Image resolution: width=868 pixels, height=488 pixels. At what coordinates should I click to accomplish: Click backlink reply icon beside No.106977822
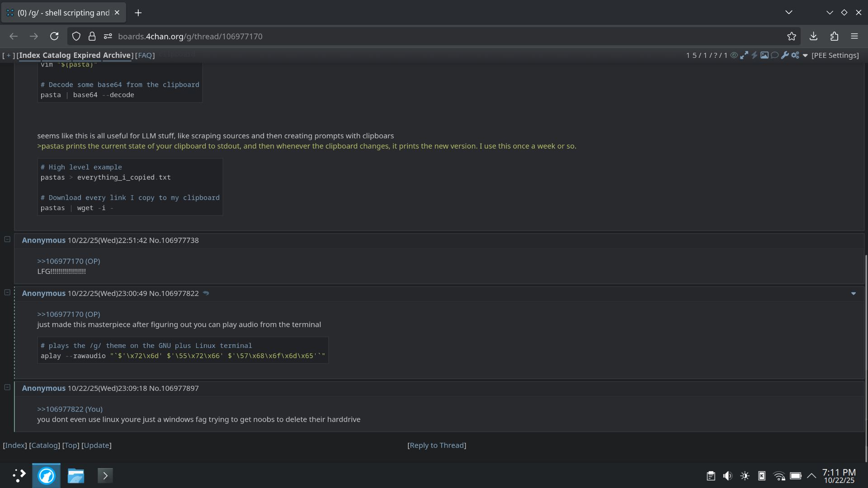coord(206,293)
